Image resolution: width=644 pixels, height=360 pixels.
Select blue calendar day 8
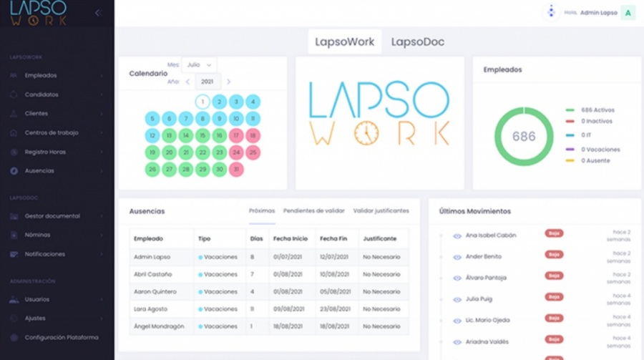(x=203, y=119)
